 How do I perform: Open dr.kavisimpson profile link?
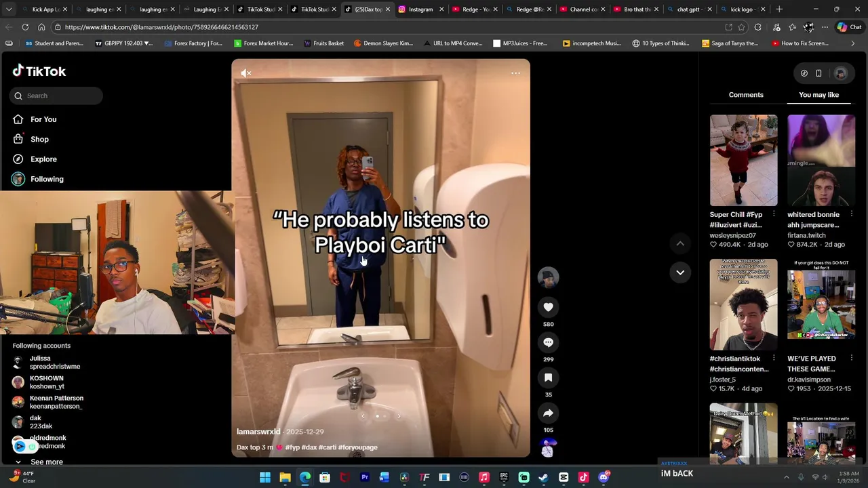(809, 380)
